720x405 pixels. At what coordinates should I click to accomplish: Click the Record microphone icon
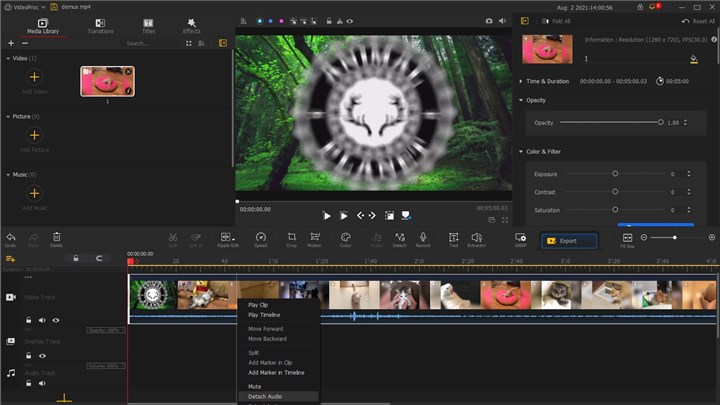(x=423, y=238)
